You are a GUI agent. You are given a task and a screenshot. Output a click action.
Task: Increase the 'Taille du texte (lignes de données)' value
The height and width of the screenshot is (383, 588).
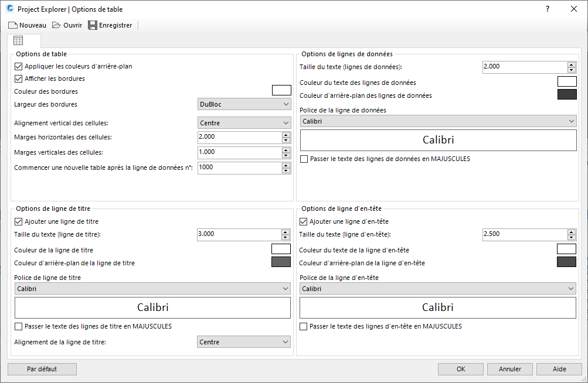[572, 64]
